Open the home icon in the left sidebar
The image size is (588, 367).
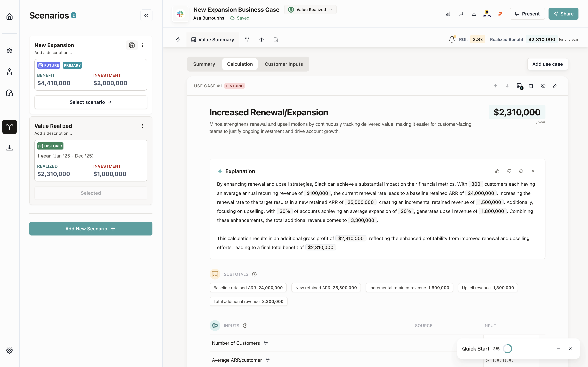(10, 17)
